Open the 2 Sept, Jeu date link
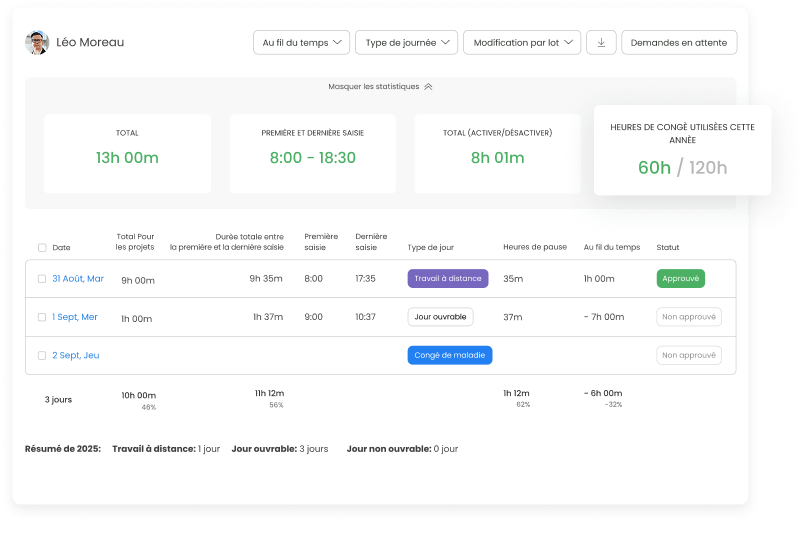This screenshot has height=550, width=806. pyautogui.click(x=76, y=355)
